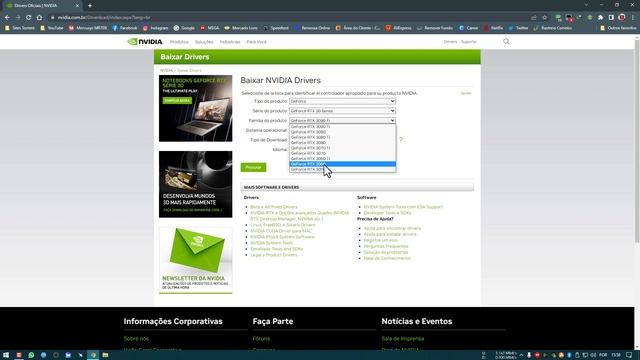Image resolution: width=640 pixels, height=360 pixels.
Task: Click the Suporte link in the header
Action: [x=469, y=42]
